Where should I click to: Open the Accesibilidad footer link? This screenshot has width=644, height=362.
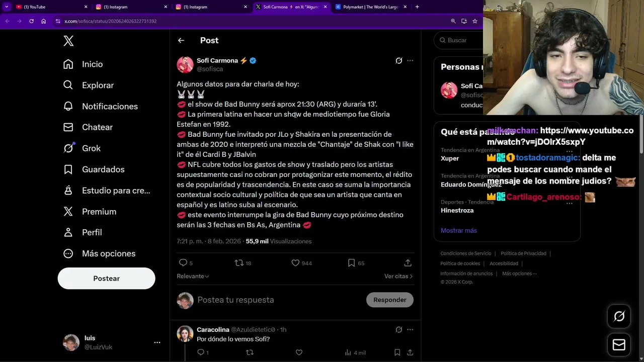tap(504, 263)
